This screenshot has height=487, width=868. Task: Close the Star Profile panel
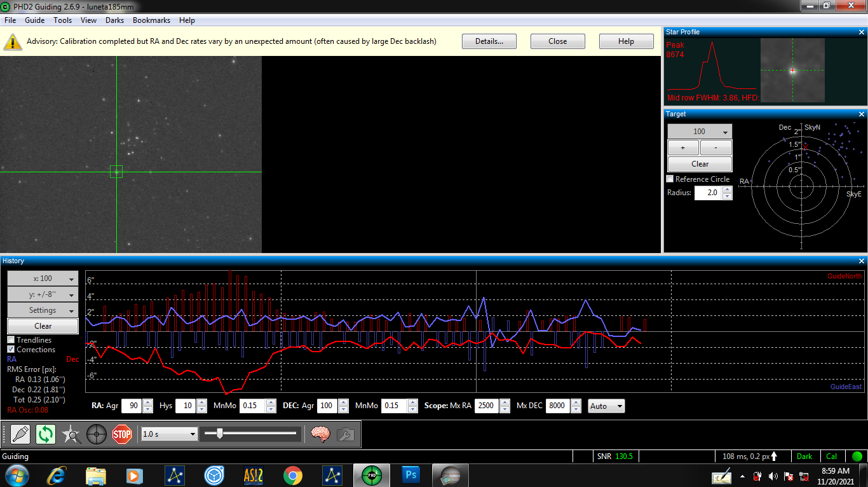(862, 32)
